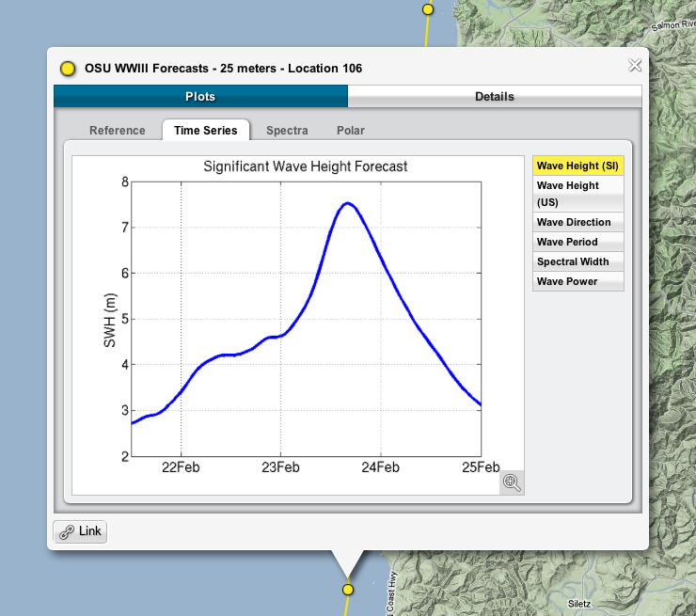Click the Link button text
The width and height of the screenshot is (696, 616).
(90, 531)
